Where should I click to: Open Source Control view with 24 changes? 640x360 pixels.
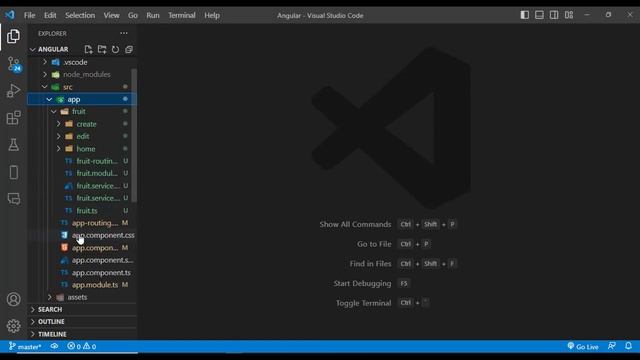click(x=14, y=64)
